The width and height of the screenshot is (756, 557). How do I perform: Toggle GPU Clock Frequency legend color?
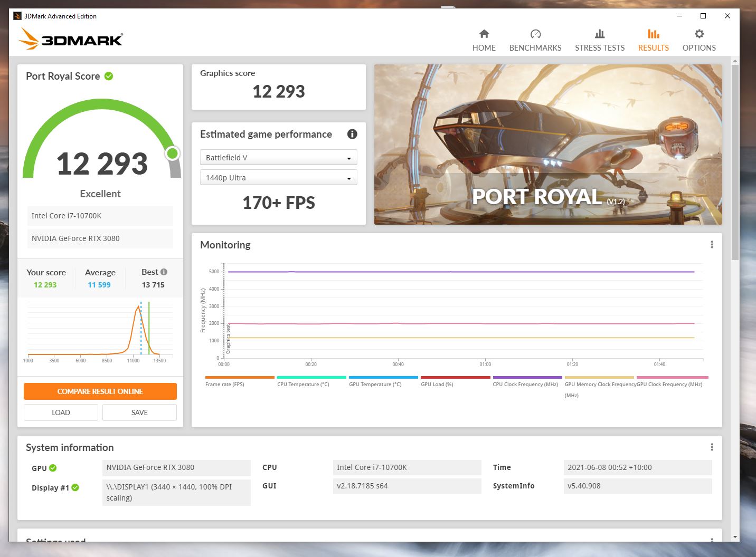[672, 377]
